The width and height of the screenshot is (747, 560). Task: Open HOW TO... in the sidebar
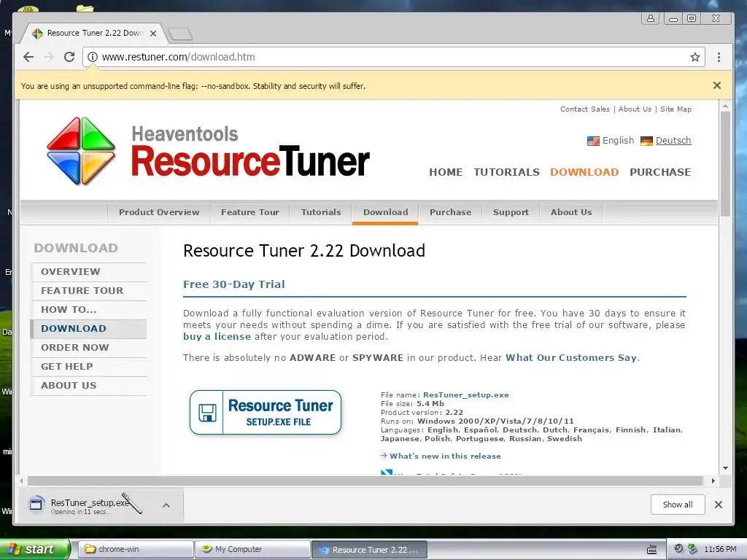[x=89, y=310]
